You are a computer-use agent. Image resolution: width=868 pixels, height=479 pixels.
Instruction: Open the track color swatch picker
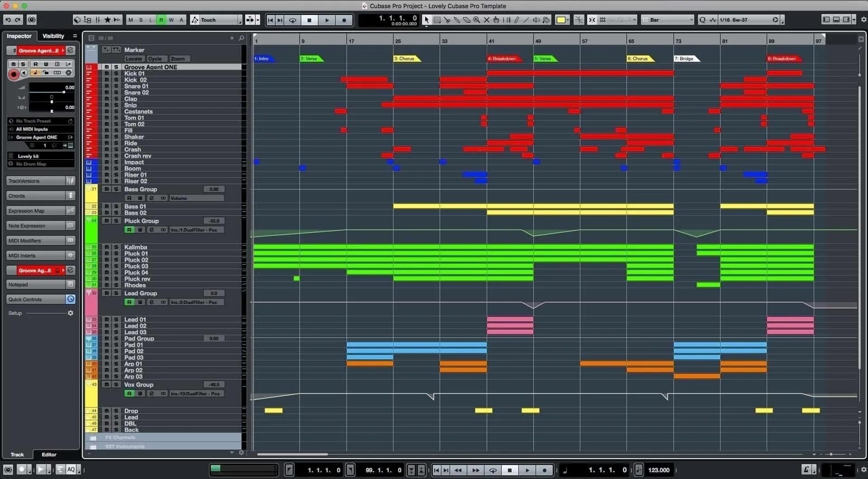tap(562, 19)
